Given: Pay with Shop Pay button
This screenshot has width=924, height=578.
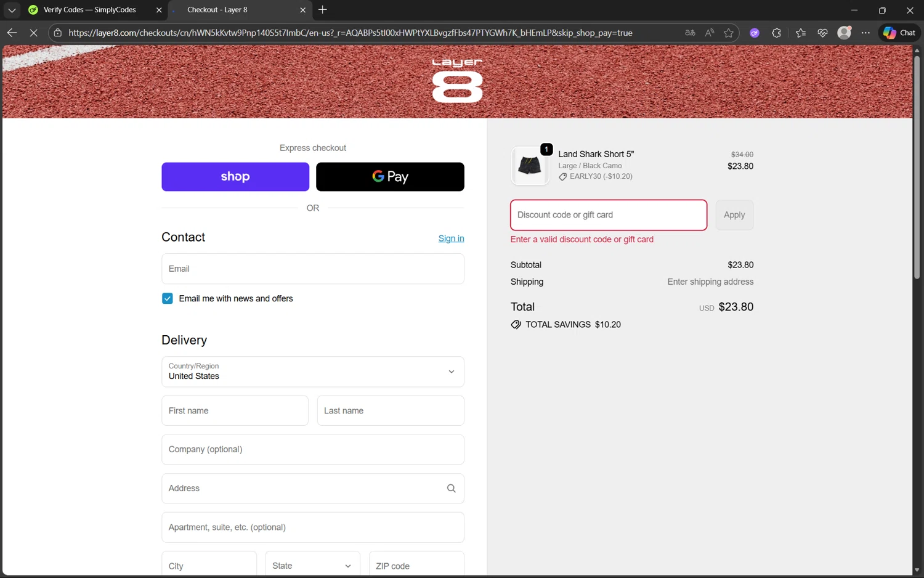Looking at the screenshot, I should click(x=235, y=177).
